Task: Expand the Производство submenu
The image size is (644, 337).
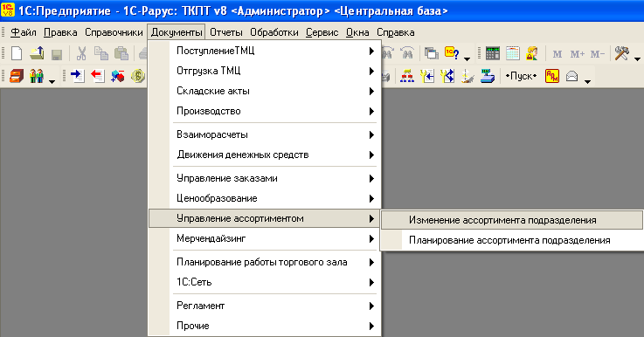Action: click(x=265, y=111)
